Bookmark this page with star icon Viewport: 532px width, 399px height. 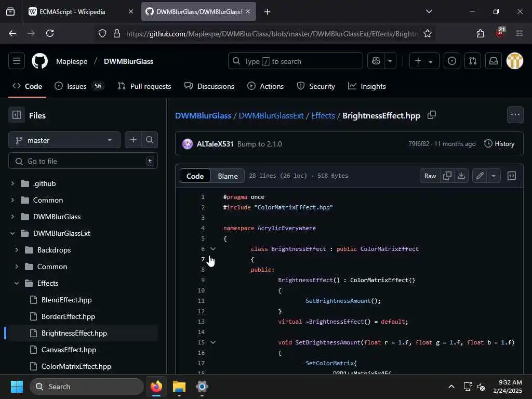point(428,33)
